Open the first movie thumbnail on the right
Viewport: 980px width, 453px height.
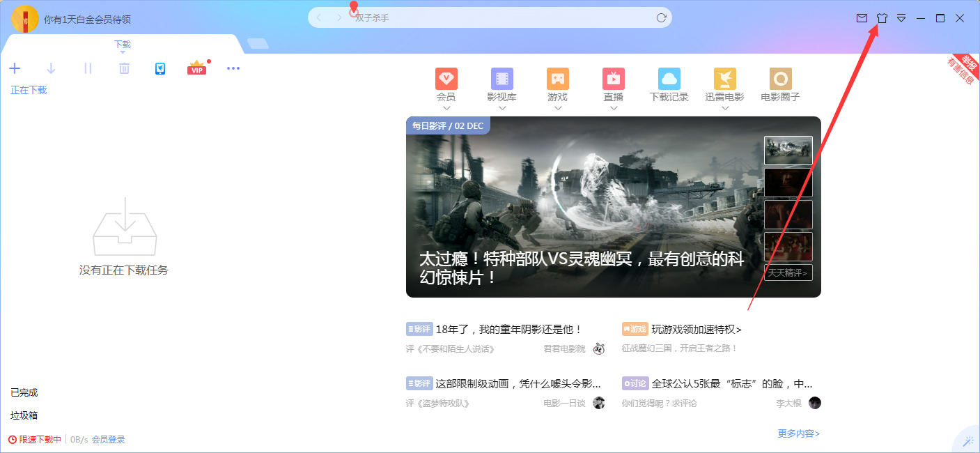(x=788, y=150)
